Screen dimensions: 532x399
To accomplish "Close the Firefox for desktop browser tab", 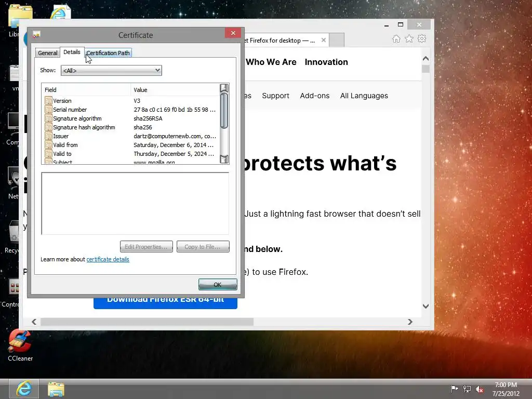I will [x=323, y=40].
